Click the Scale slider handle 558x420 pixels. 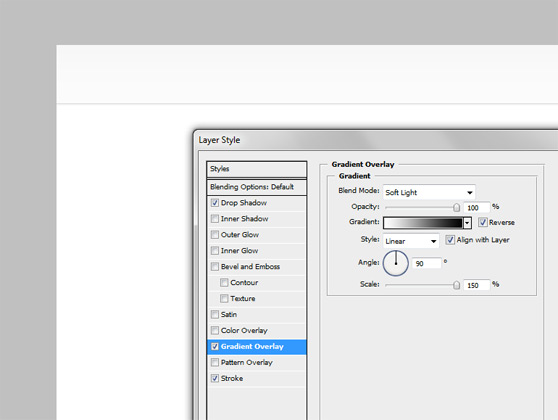457,285
